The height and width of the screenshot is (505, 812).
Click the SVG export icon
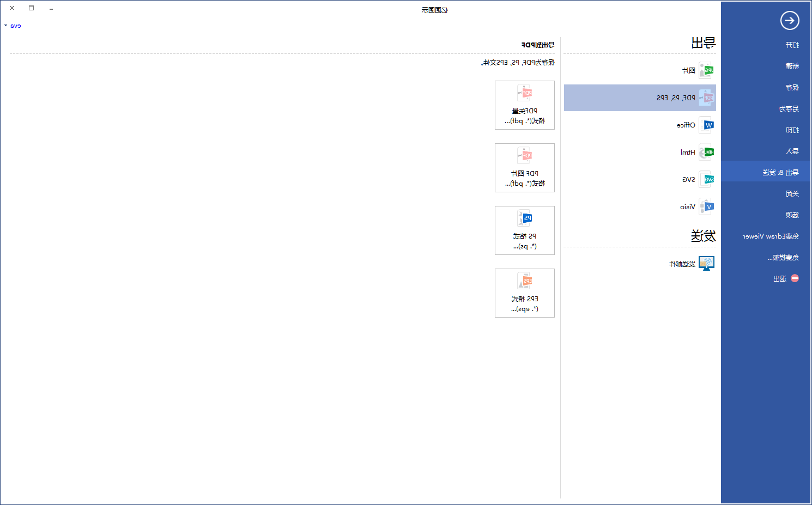(x=706, y=179)
